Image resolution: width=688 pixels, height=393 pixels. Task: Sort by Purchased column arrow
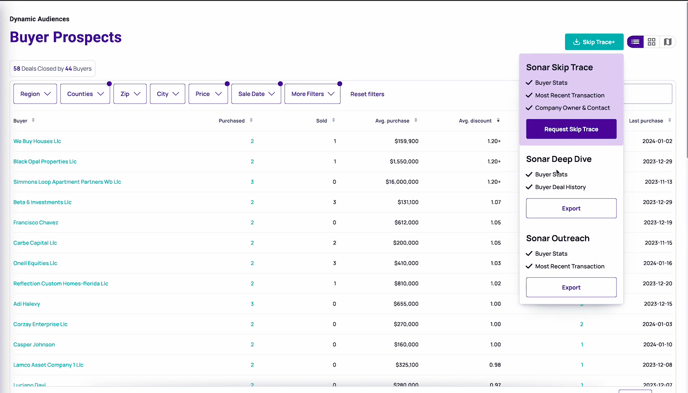click(x=251, y=120)
